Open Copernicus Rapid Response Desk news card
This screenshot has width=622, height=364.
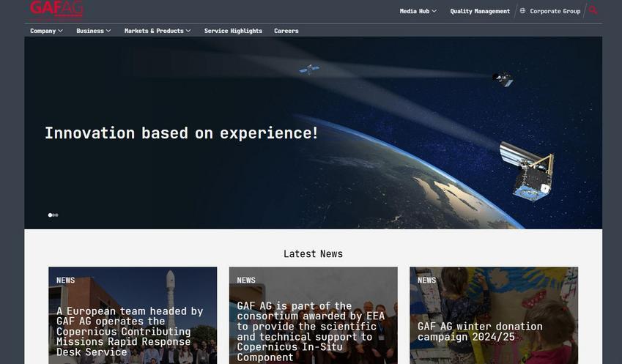(x=133, y=315)
